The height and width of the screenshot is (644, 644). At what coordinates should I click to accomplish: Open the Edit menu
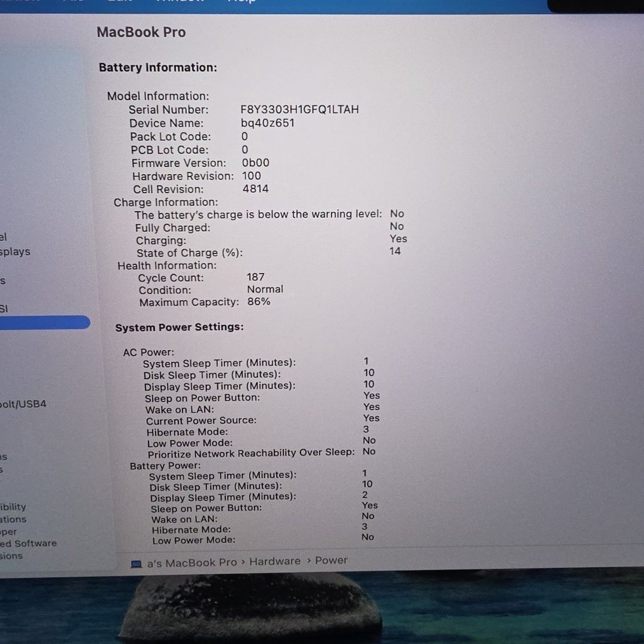(x=119, y=2)
